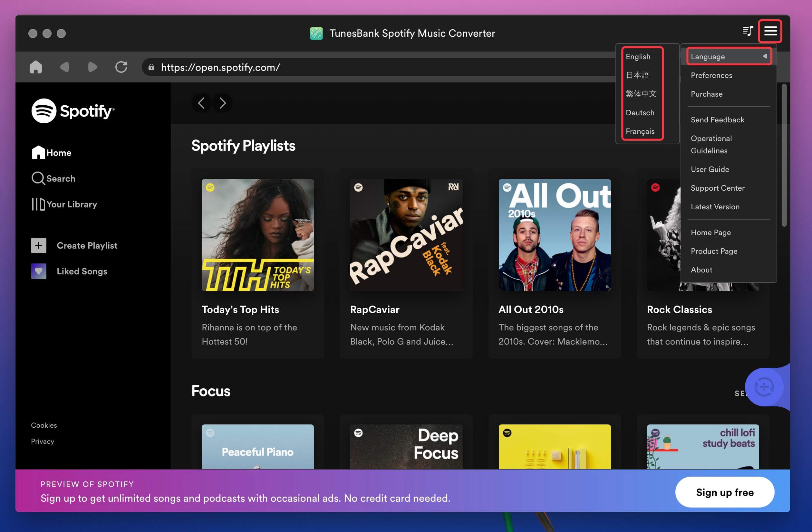The image size is (812, 532).
Task: Open About menu item
Action: 701,270
